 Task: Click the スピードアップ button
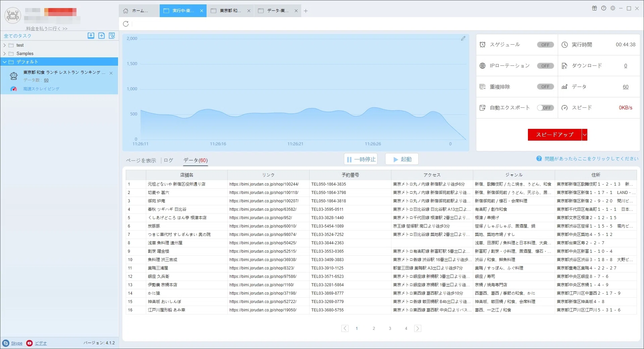pyautogui.click(x=555, y=135)
